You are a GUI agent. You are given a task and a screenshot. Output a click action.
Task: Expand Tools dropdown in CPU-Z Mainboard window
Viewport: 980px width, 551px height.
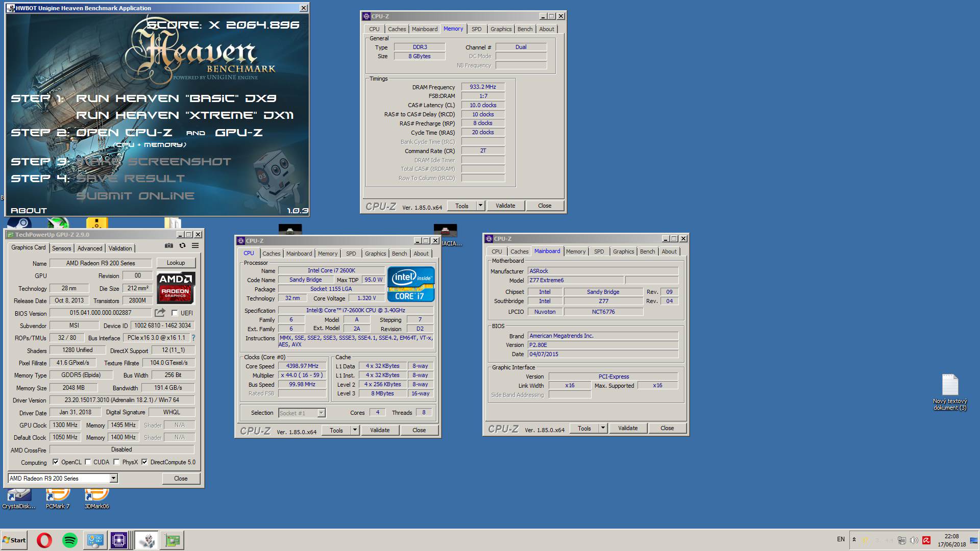(603, 428)
